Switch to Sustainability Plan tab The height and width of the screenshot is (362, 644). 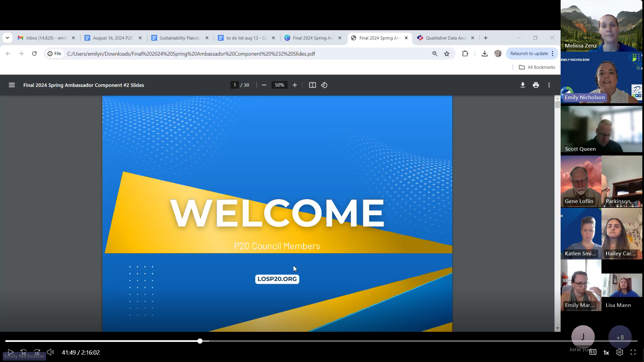180,38
